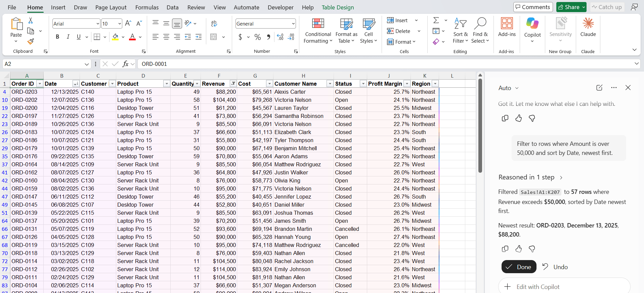Viewport: 644px width, 293px height.
Task: Toggle Bottom Align vertical alignment
Action: pyautogui.click(x=177, y=24)
